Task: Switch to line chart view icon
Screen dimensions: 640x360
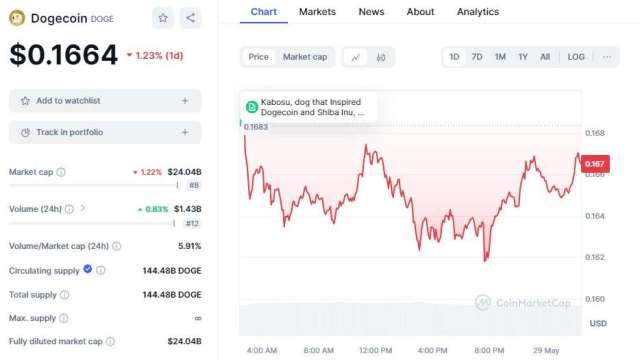Action: [356, 57]
